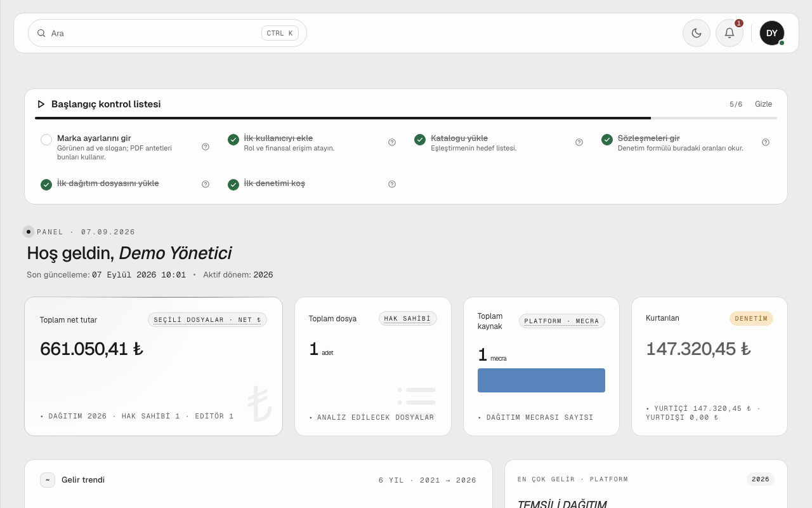Open help for Marka ayarlarını gir
The image size is (812, 508).
click(206, 147)
